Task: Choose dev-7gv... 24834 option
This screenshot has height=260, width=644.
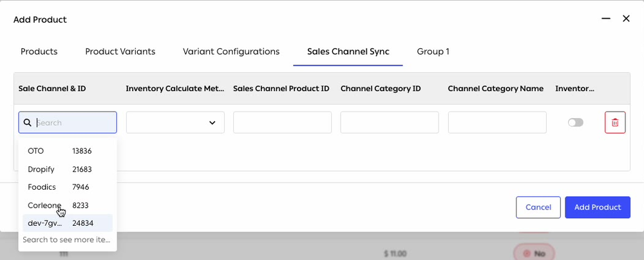Action: [x=68, y=223]
